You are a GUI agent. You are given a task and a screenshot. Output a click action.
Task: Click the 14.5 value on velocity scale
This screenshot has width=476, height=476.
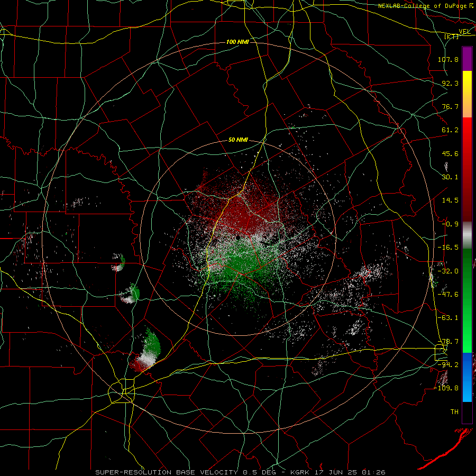tap(450, 200)
